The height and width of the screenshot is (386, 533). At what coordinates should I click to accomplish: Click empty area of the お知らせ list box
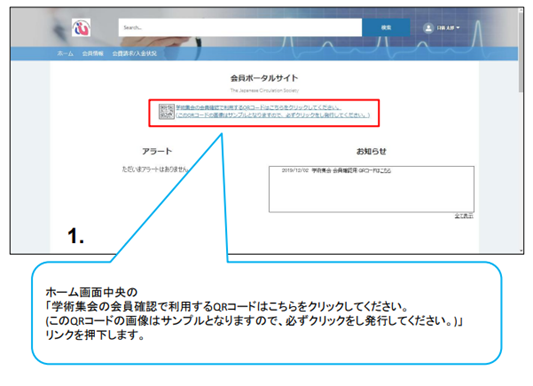371,194
